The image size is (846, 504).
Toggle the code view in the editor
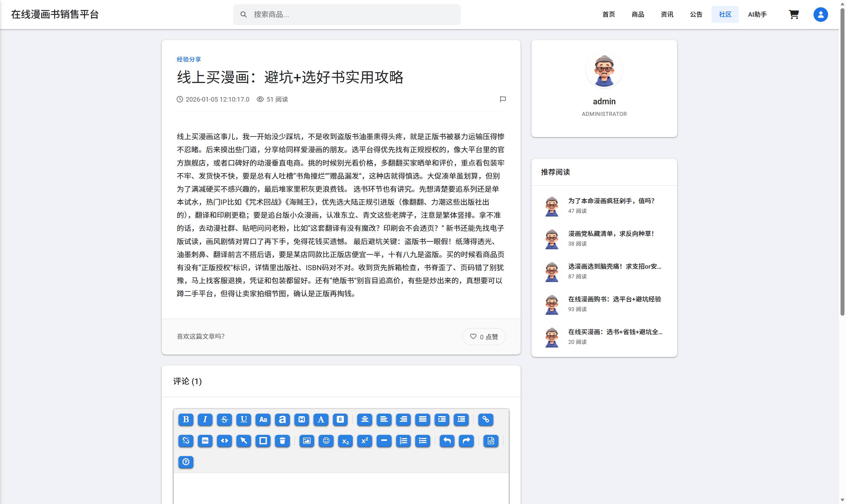pos(224,441)
